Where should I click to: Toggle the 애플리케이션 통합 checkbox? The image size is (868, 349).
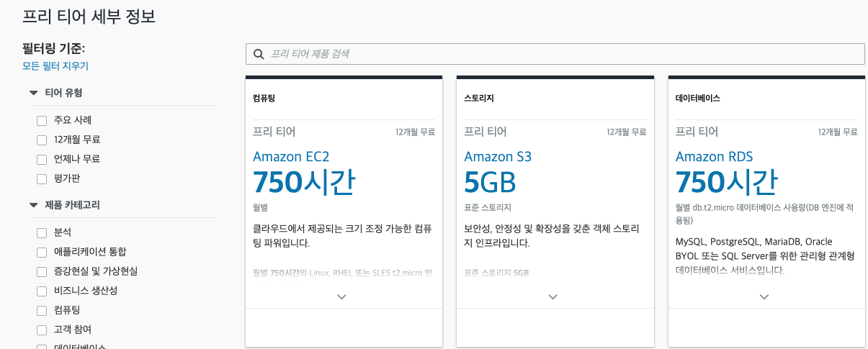(x=42, y=253)
